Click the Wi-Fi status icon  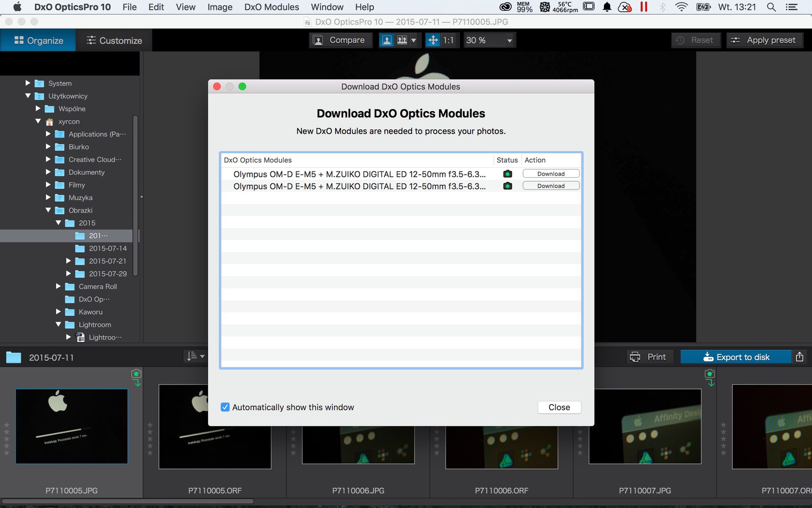pyautogui.click(x=681, y=7)
